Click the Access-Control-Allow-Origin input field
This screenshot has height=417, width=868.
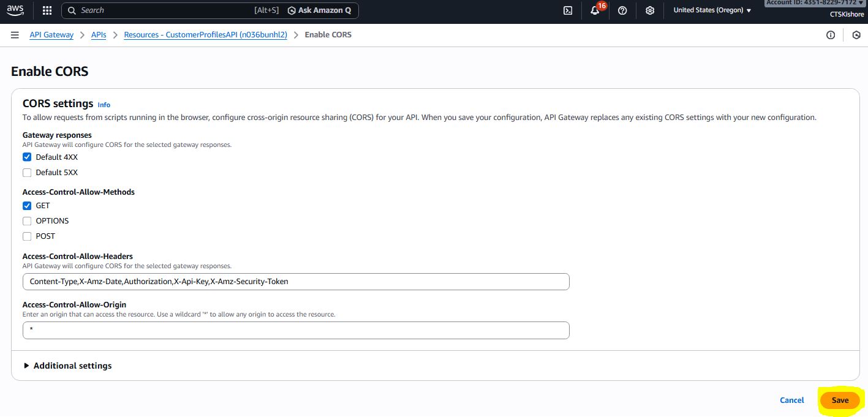pyautogui.click(x=296, y=331)
